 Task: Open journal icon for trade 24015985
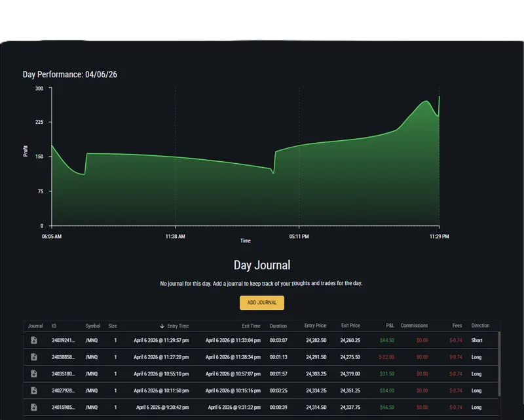pyautogui.click(x=34, y=407)
